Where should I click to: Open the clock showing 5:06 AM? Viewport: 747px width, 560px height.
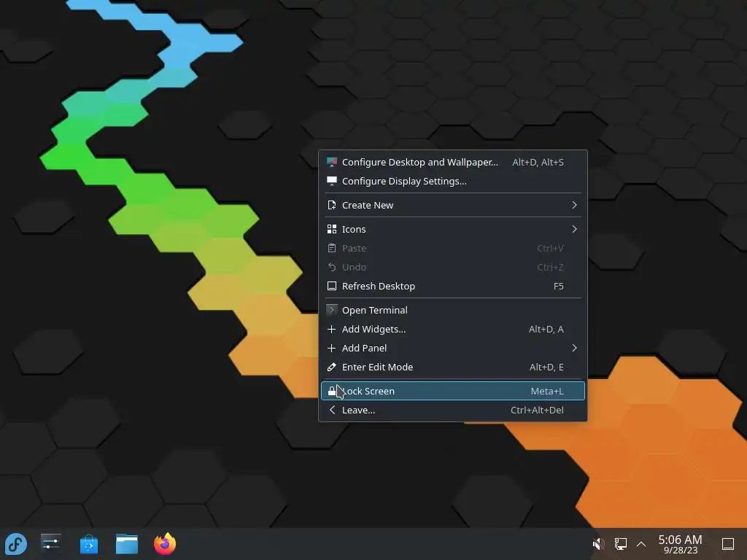(681, 544)
